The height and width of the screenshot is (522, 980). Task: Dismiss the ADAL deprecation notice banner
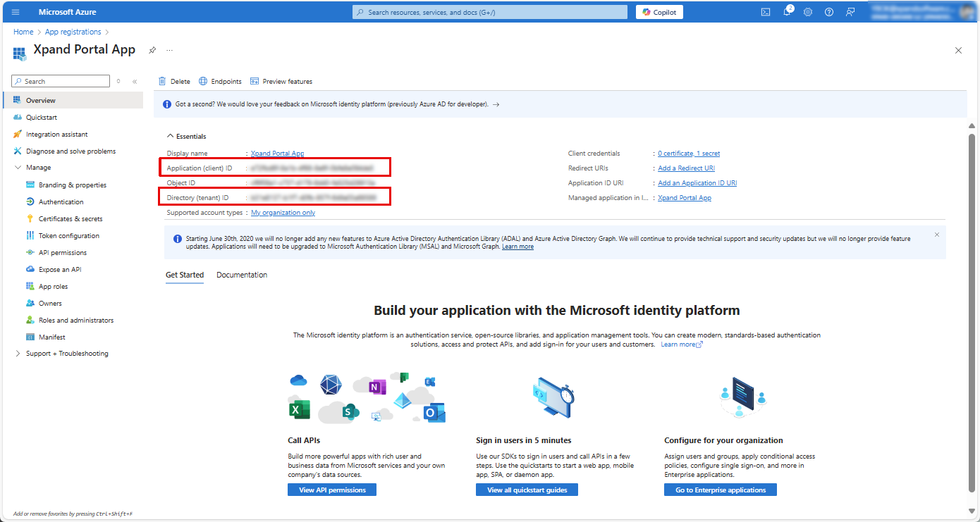937,235
